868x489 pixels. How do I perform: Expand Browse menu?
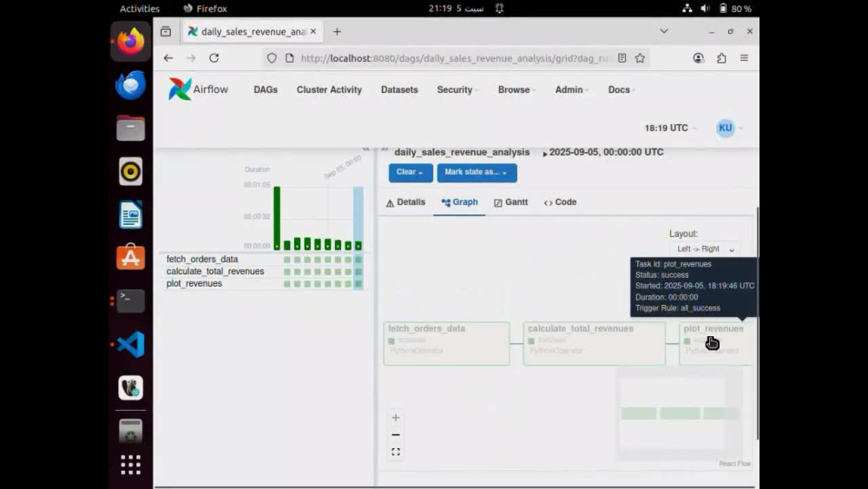(x=516, y=89)
